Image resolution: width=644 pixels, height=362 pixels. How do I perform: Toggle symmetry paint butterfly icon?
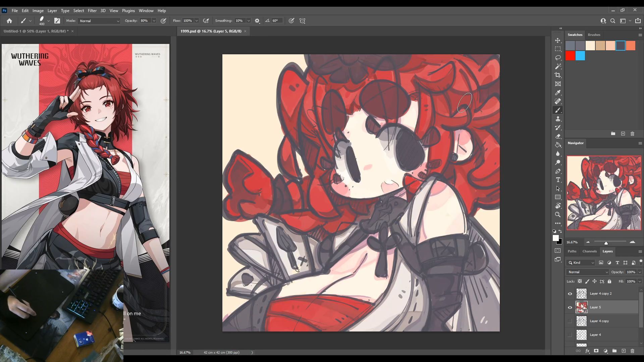[x=302, y=21]
